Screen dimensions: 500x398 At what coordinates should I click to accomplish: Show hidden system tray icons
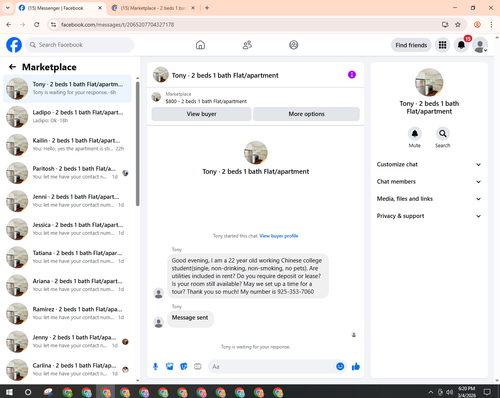click(x=430, y=392)
